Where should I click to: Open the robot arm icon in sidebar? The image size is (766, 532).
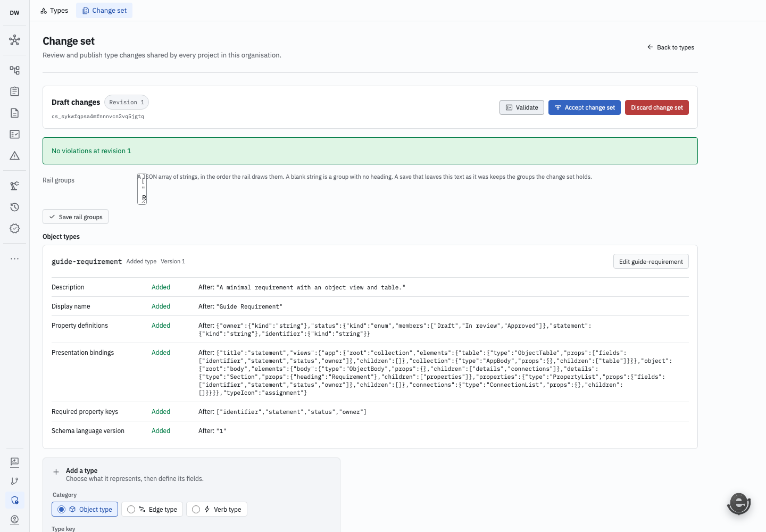click(14, 186)
